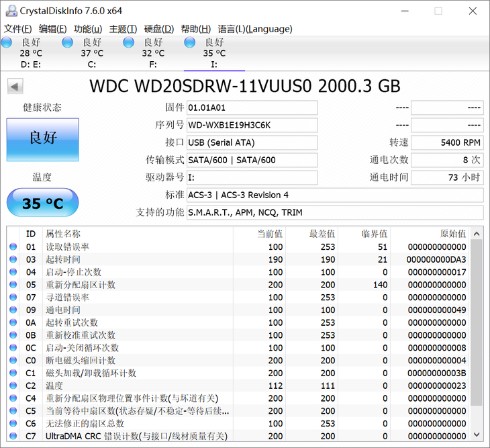Screen dimensions: 490x448
Task: Click status orb for attribute C6 无法修正的扇区总数
Action: coord(13,423)
